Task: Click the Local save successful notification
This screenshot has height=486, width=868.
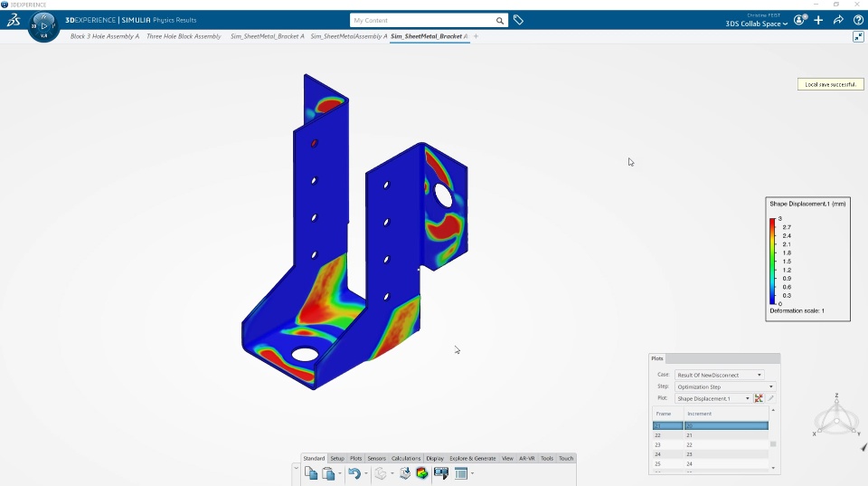Action: tap(830, 84)
